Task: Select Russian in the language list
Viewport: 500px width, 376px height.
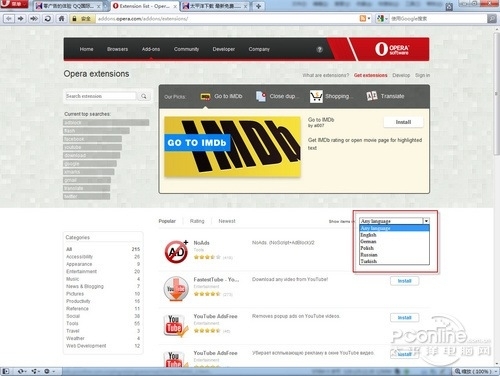Action: (x=369, y=255)
